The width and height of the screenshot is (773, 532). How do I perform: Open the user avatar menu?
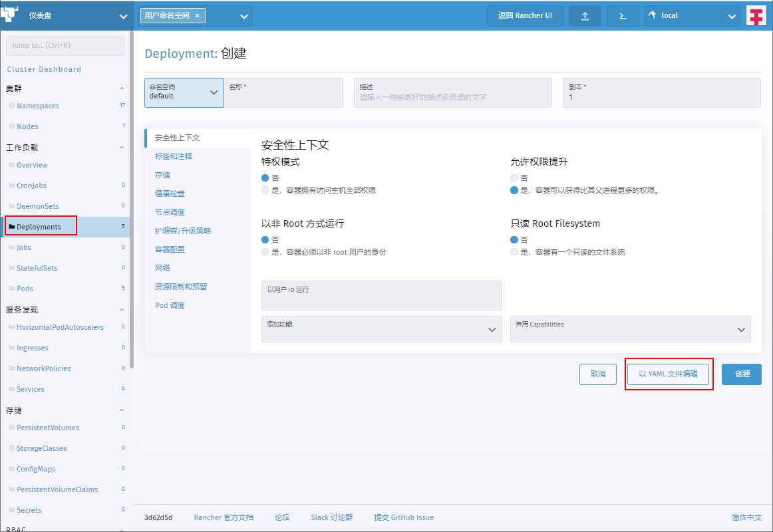pos(756,16)
